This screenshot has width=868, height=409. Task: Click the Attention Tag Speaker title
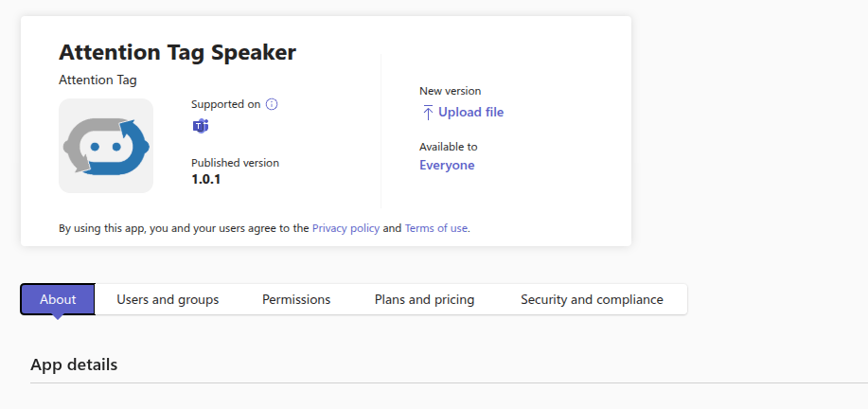pyautogui.click(x=177, y=52)
